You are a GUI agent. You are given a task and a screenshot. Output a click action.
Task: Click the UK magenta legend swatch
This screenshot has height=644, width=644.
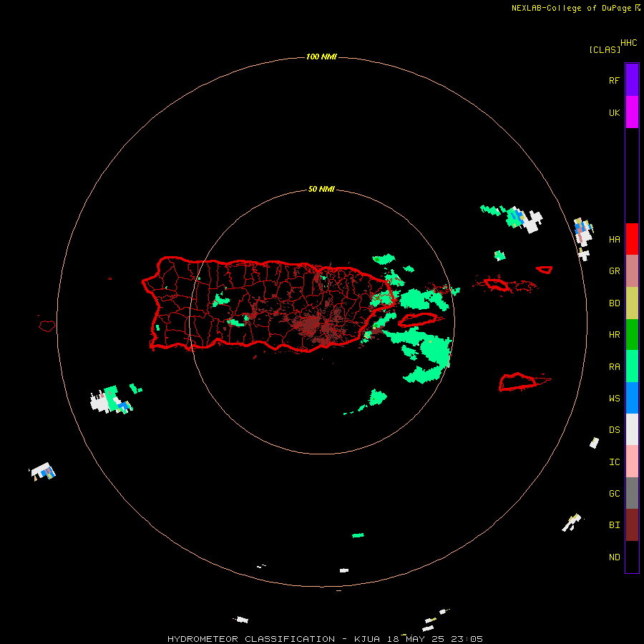632,112
